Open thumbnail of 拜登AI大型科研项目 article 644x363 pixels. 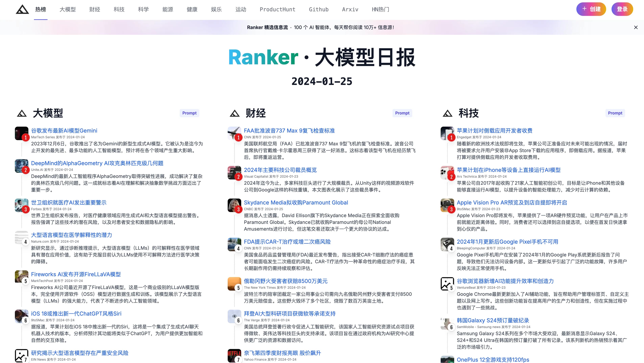pyautogui.click(x=234, y=316)
